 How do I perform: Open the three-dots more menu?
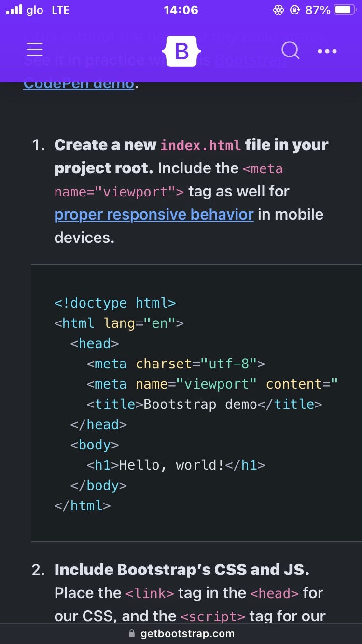point(327,51)
